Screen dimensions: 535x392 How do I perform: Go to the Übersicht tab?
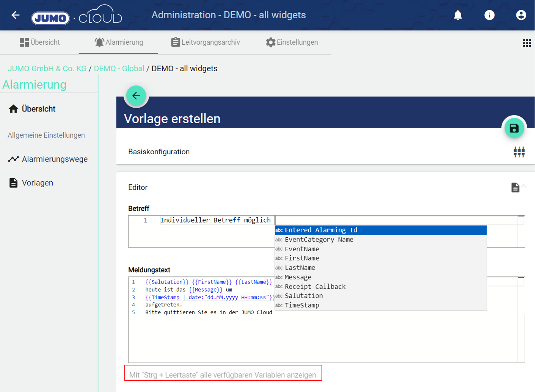(x=40, y=42)
